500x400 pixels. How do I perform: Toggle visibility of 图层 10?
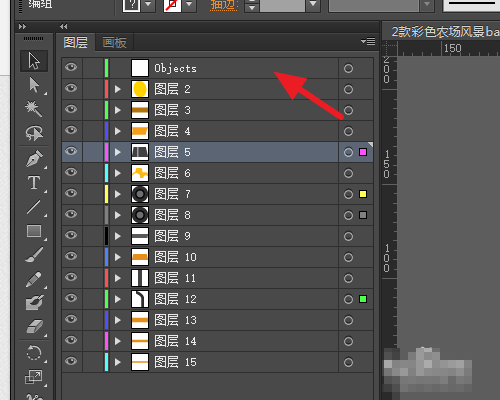(71, 256)
